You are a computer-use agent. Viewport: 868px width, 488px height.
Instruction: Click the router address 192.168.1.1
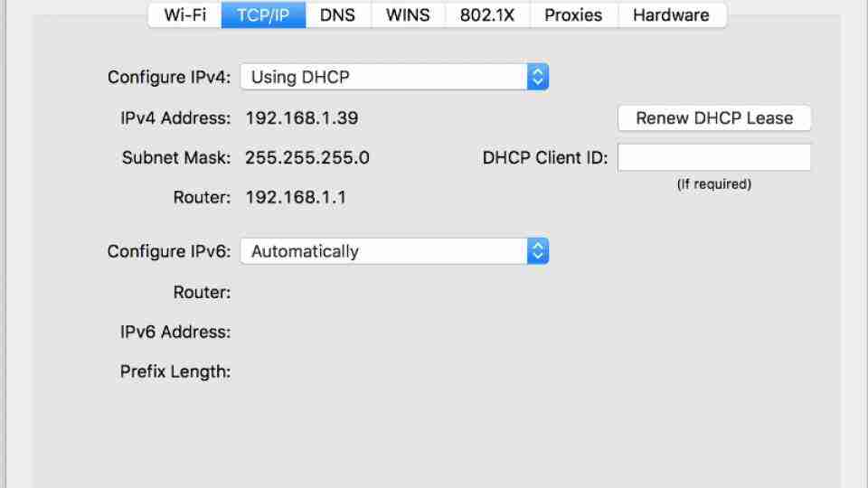tap(296, 197)
